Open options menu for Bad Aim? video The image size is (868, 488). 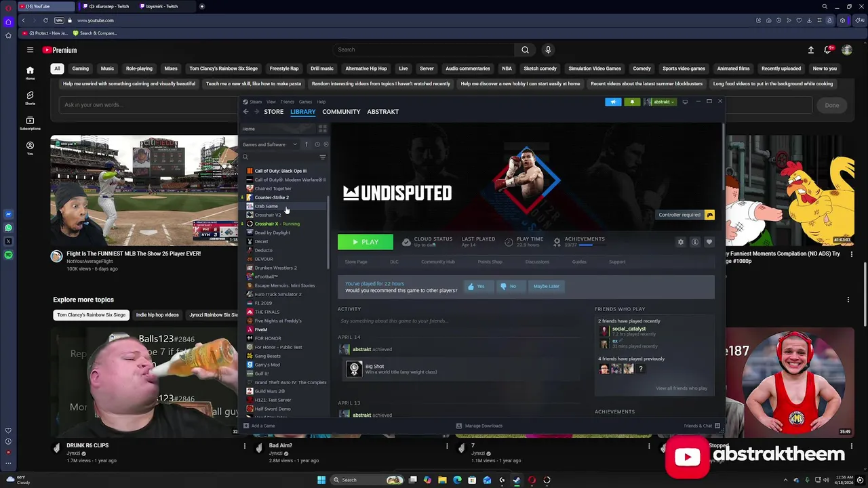pyautogui.click(x=447, y=446)
